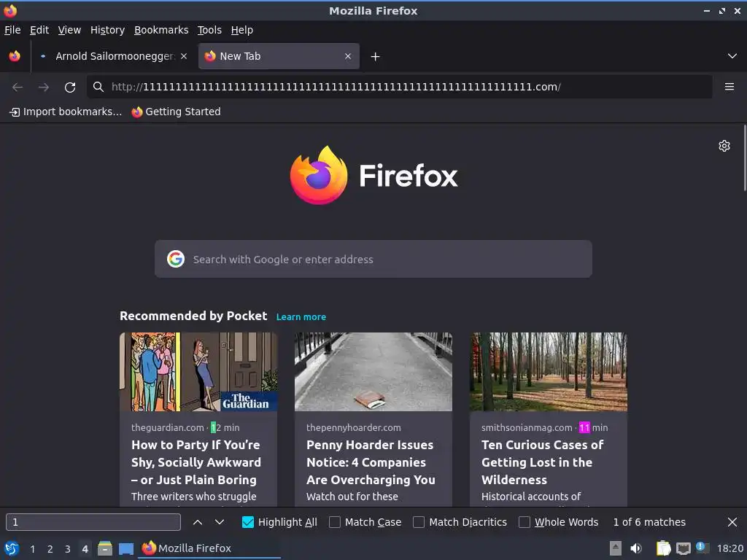Go to next find match arrow
This screenshot has width=747, height=560.
click(220, 522)
